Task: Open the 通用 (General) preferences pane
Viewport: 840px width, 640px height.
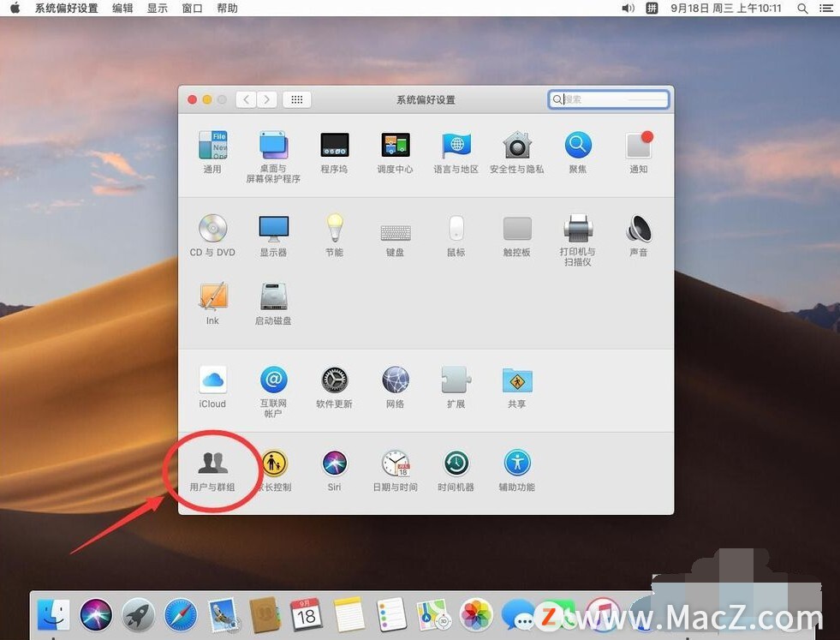Action: [x=212, y=152]
